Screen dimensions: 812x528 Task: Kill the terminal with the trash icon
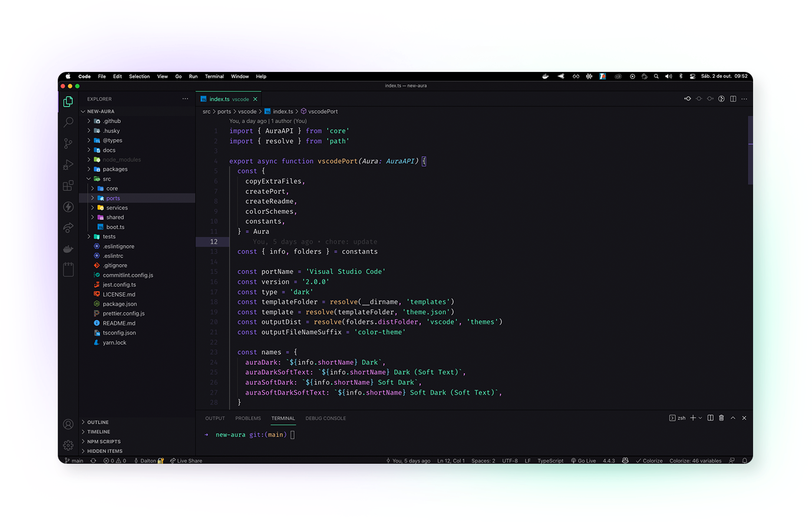[721, 418]
